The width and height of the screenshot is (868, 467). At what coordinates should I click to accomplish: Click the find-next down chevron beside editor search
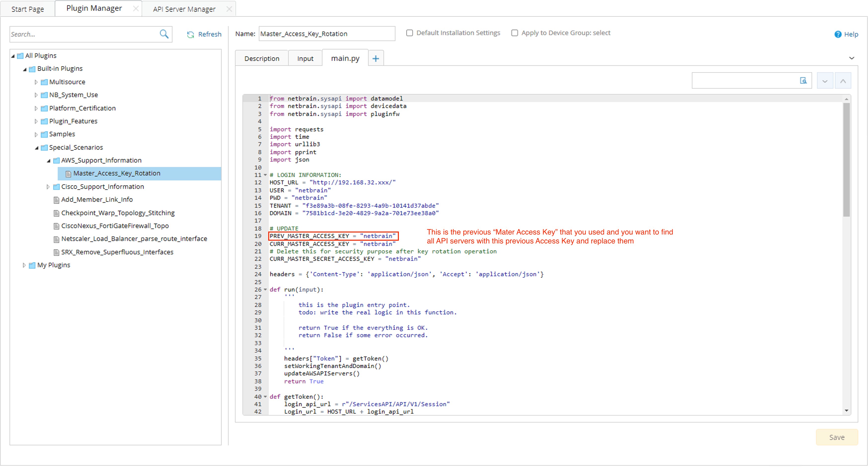coord(825,80)
